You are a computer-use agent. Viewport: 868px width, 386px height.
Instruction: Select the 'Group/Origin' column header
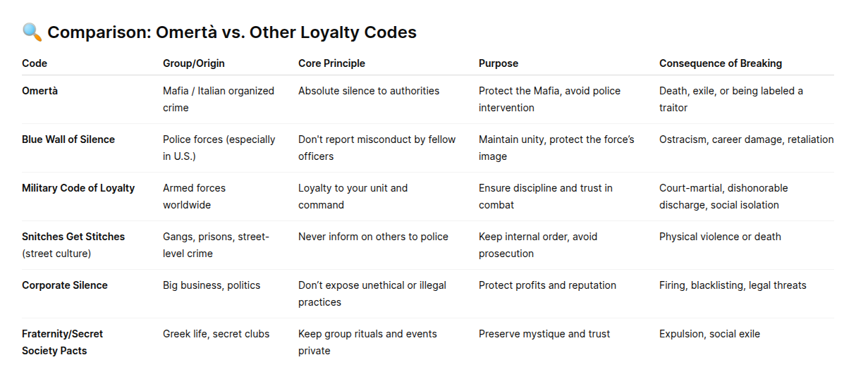tap(194, 63)
